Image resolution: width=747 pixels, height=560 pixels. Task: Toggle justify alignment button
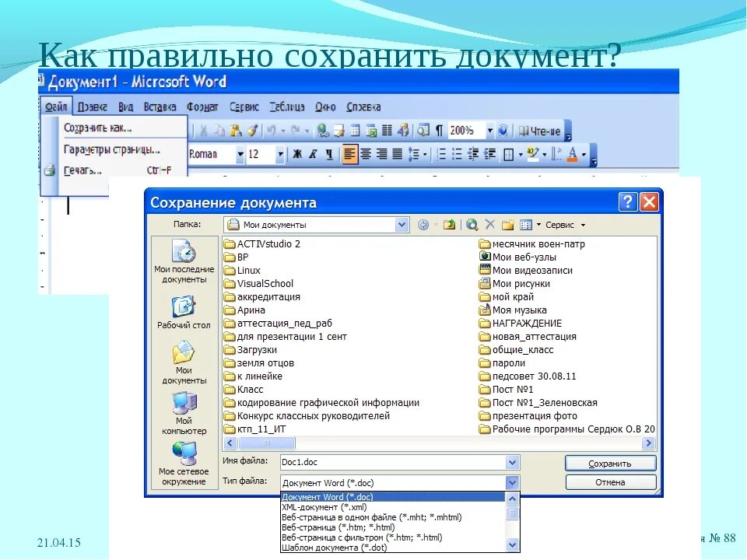click(397, 154)
